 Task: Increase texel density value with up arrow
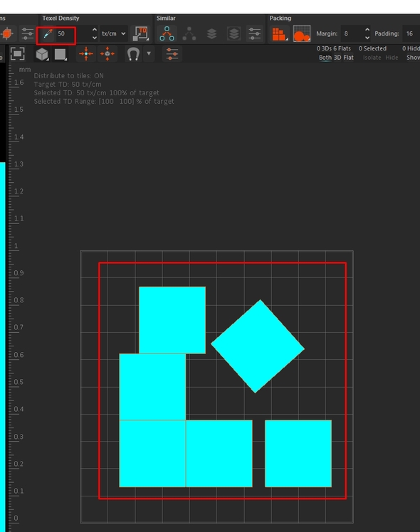pyautogui.click(x=95, y=30)
